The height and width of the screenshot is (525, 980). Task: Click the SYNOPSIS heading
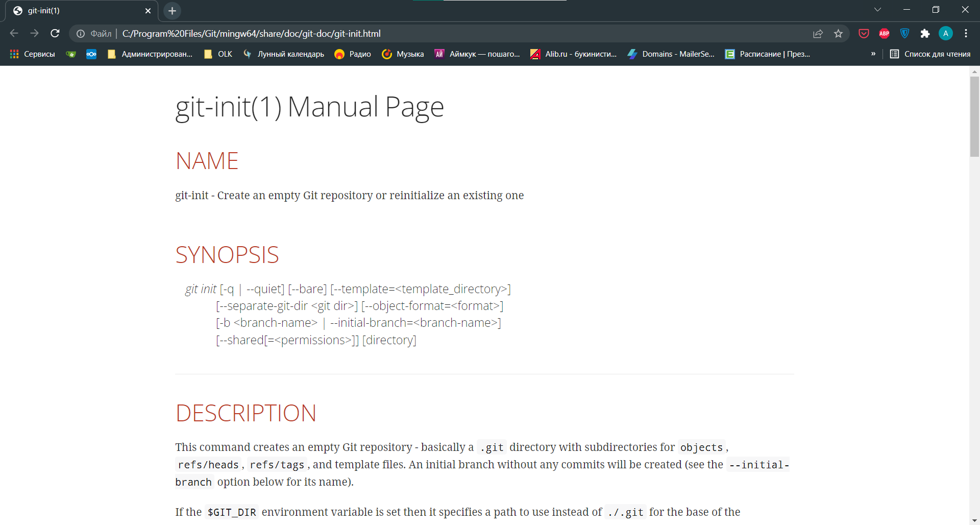227,255
